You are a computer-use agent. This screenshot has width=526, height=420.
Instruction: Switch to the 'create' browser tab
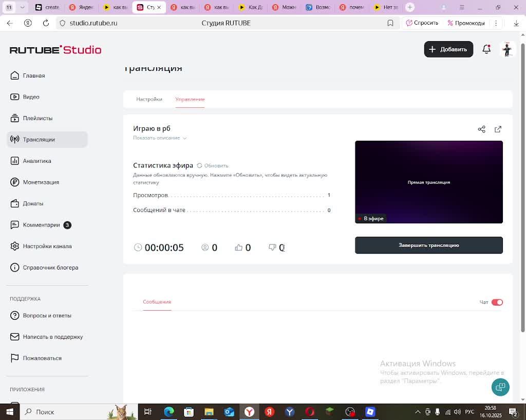(48, 7)
